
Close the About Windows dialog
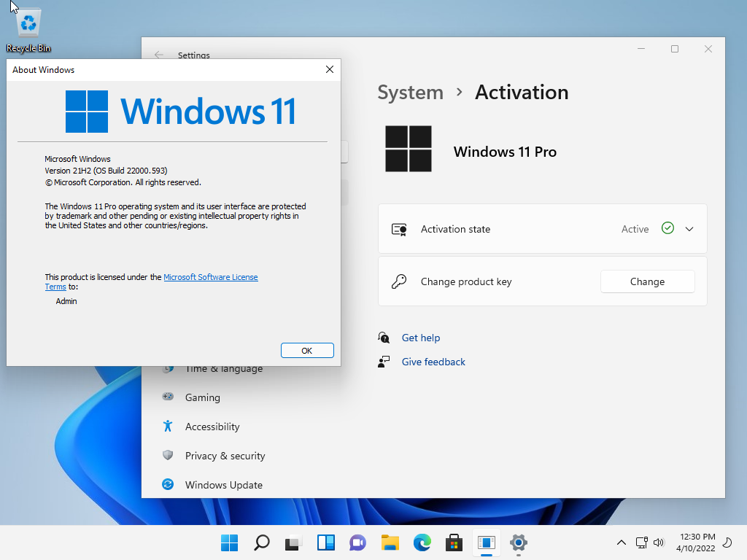[x=329, y=69]
